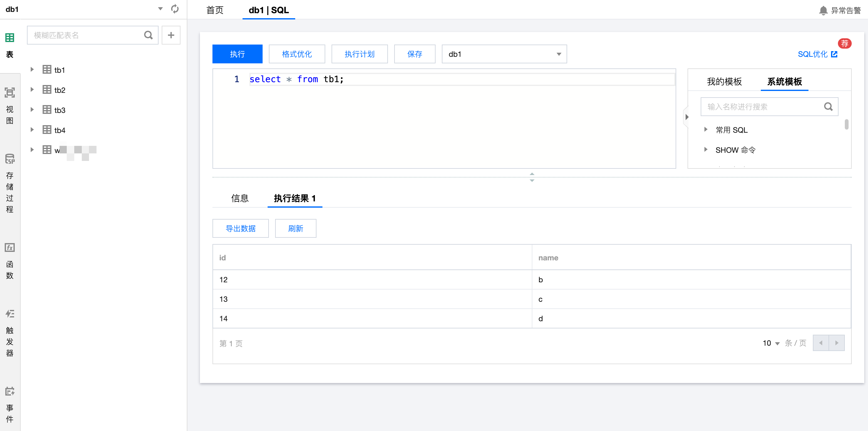Viewport: 868px width, 431px height.
Task: Click the alert bell icon
Action: click(823, 10)
